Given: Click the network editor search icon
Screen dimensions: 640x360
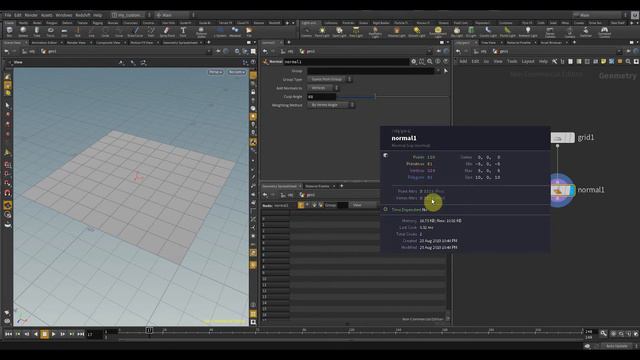Looking at the screenshot, I should point(628,62).
